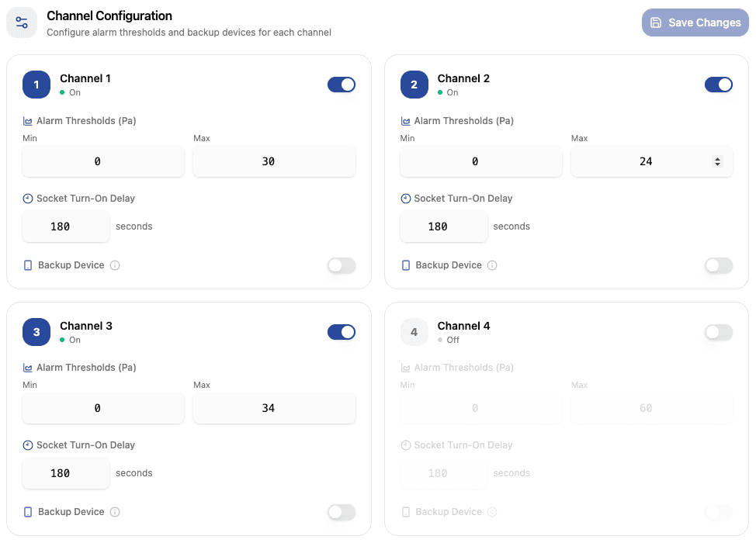
Task: Click Channel 3 Socket Turn-On Delay label
Action: tap(86, 445)
